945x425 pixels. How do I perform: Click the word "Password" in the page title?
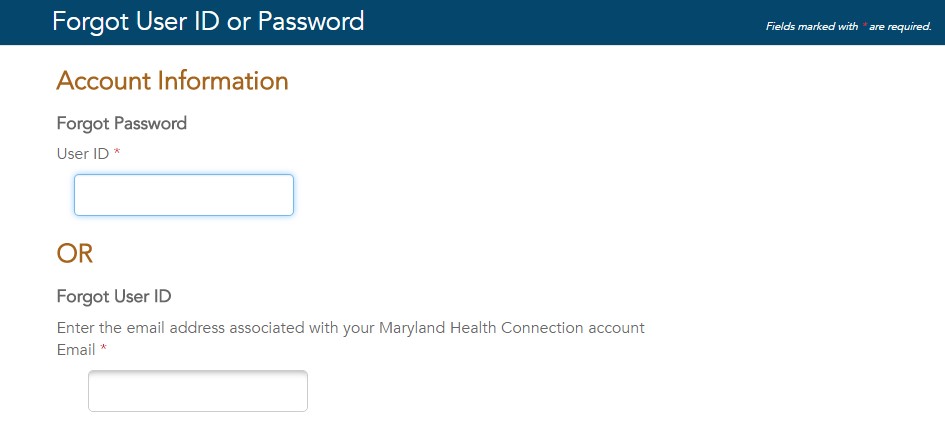[x=311, y=22]
